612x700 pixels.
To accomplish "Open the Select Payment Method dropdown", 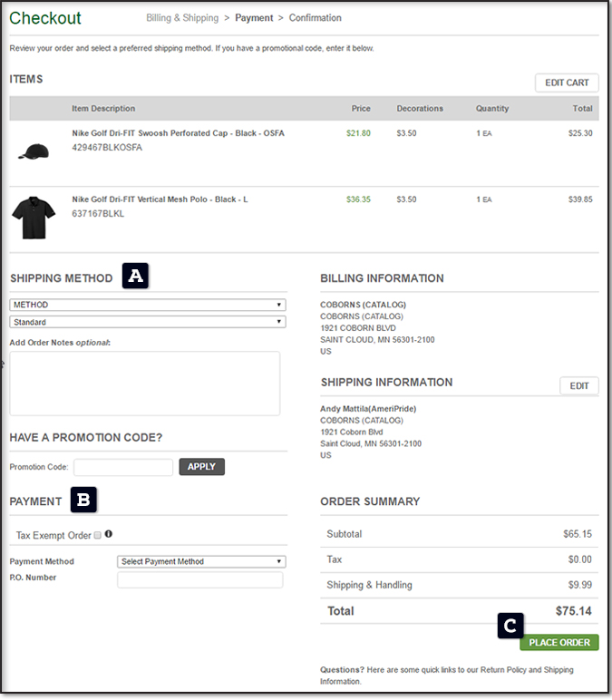I will 201,561.
